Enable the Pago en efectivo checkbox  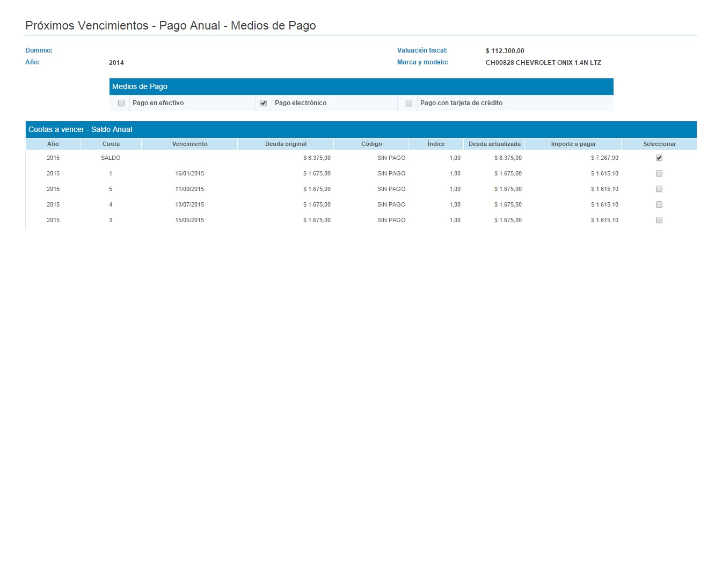[121, 103]
